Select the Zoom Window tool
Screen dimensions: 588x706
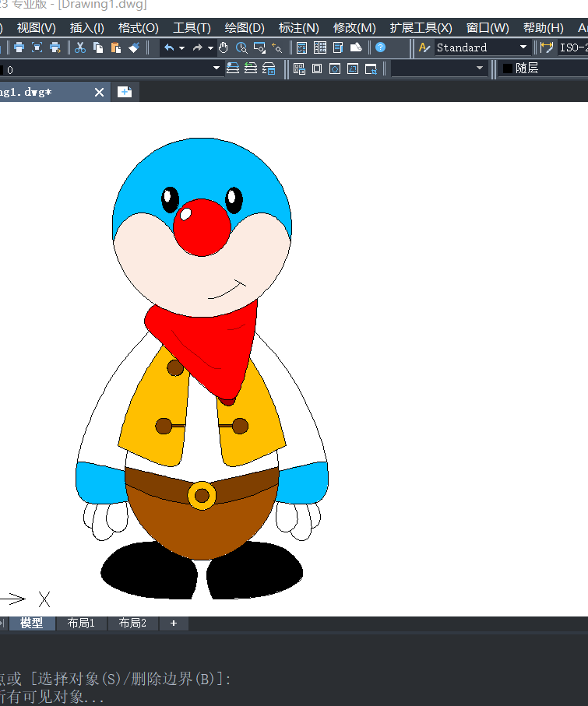259,47
